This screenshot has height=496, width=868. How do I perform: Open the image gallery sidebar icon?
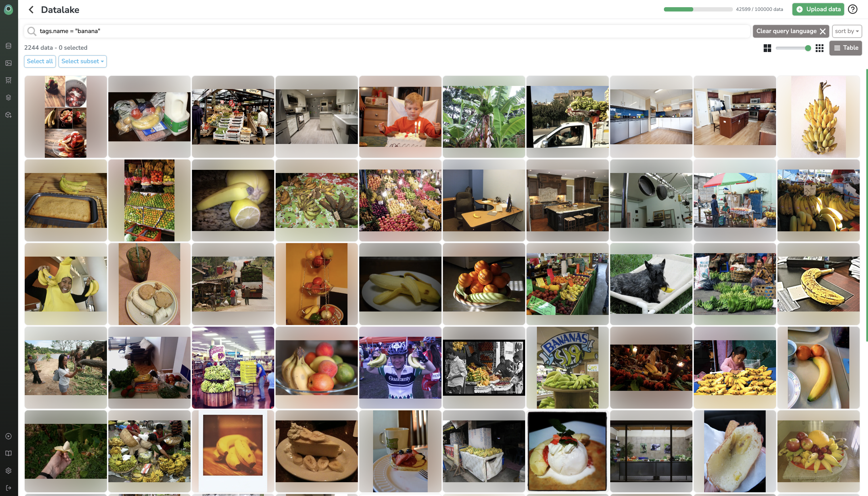click(9, 63)
